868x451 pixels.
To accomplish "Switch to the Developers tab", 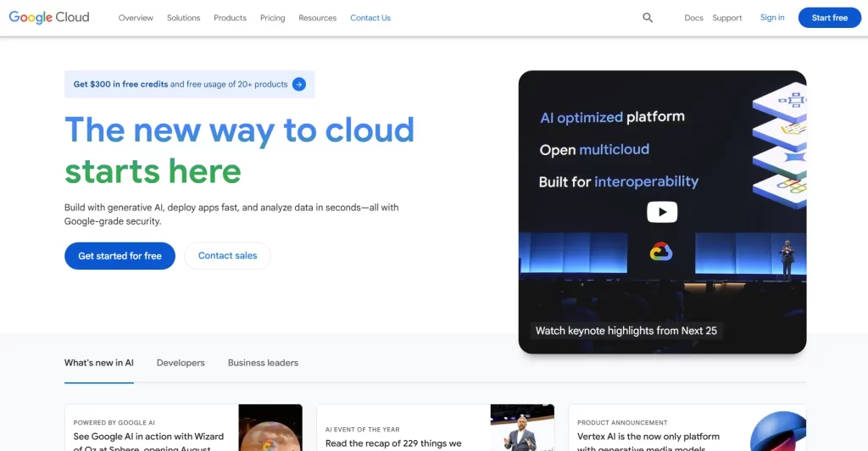I will click(x=181, y=363).
